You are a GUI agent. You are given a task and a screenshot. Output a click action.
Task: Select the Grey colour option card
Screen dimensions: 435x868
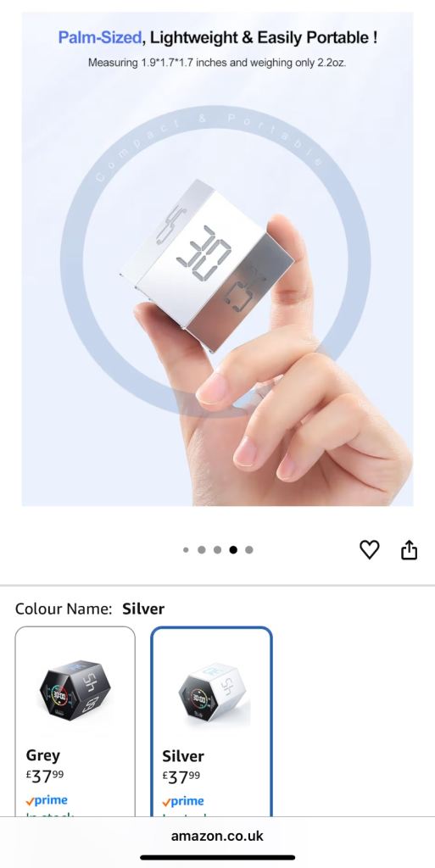(x=75, y=721)
